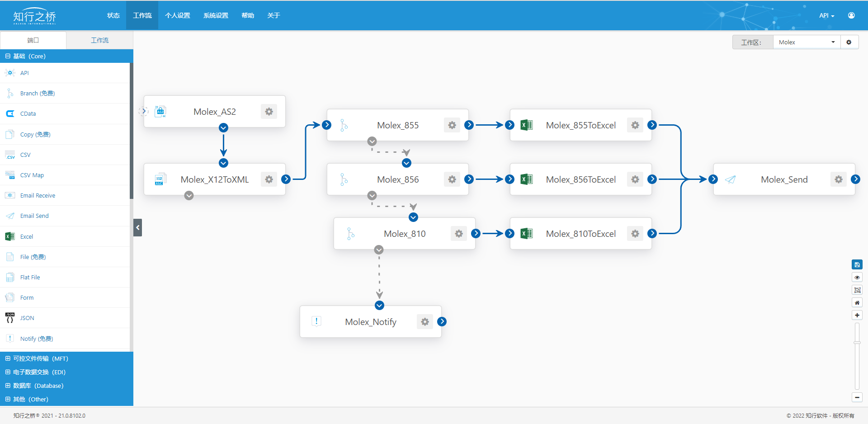Open the 关于 menu

(x=274, y=15)
